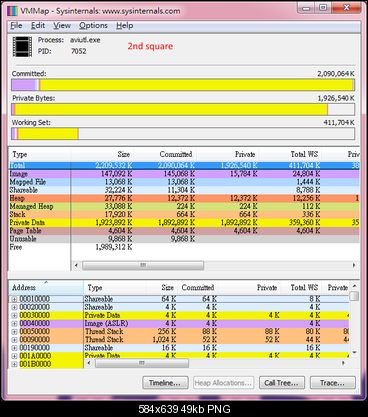Image resolution: width=368 pixels, height=417 pixels.
Task: Select the Page Table type row
Action: coord(184,231)
